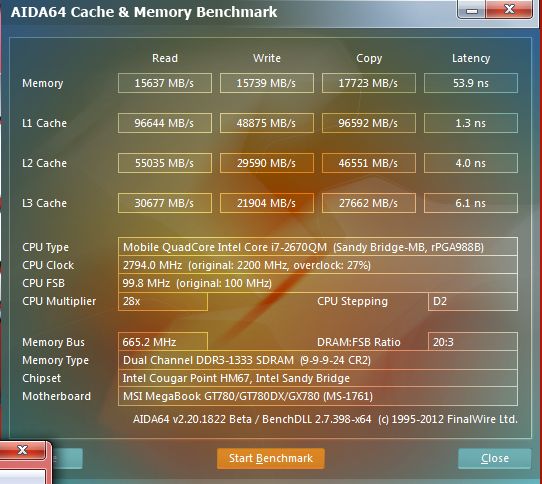Select L3 Cache latency 6.1 ns
This screenshot has height=484, width=542.
click(470, 203)
